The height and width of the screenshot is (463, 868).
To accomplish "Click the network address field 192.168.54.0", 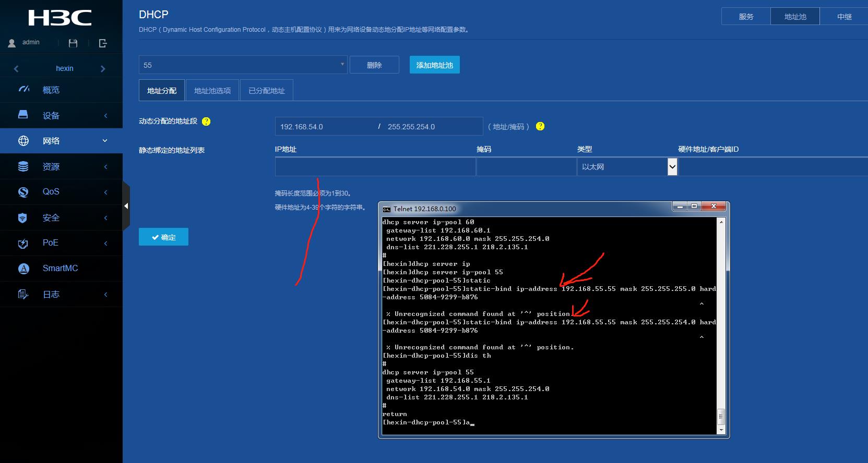I will tap(325, 126).
